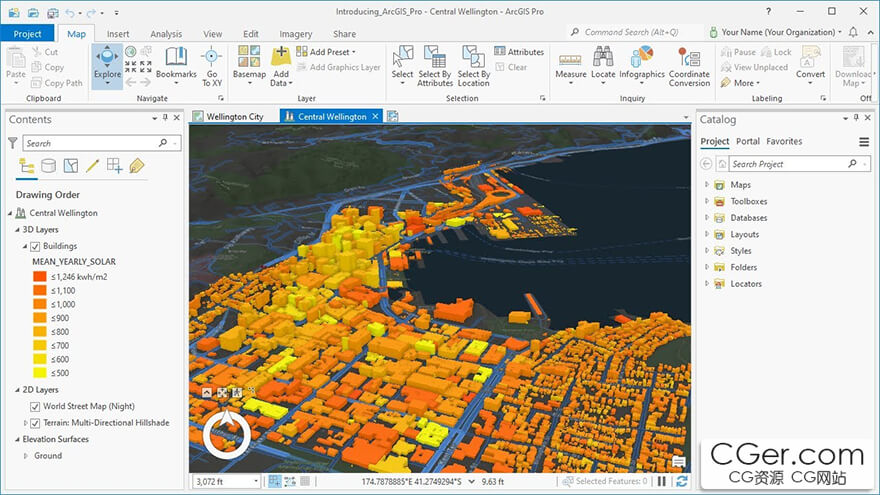Viewport: 880px width, 495px height.
Task: Toggle Buildings layer visibility checkbox
Action: [35, 246]
